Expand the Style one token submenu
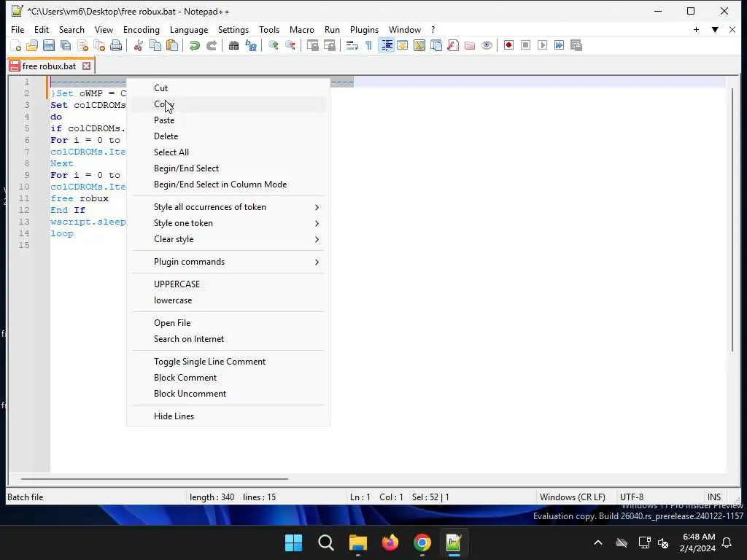Image resolution: width=747 pixels, height=560 pixels. click(228, 223)
